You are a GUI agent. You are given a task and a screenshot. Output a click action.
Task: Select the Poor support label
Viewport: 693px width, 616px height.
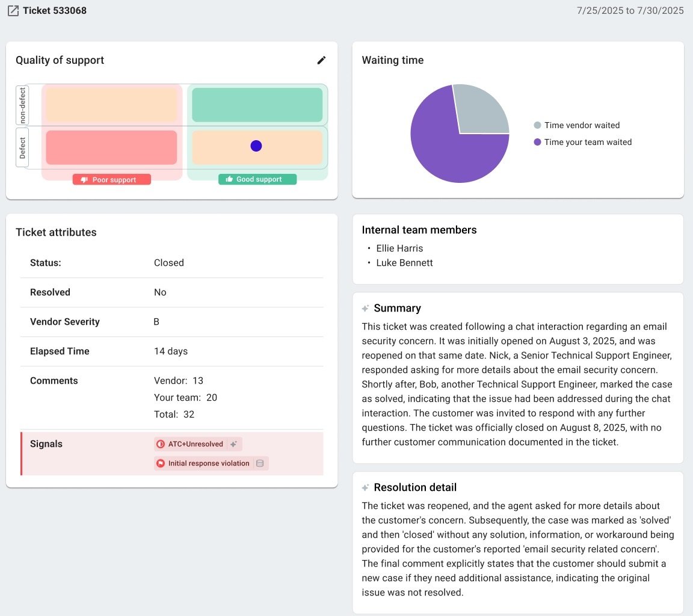pyautogui.click(x=112, y=179)
